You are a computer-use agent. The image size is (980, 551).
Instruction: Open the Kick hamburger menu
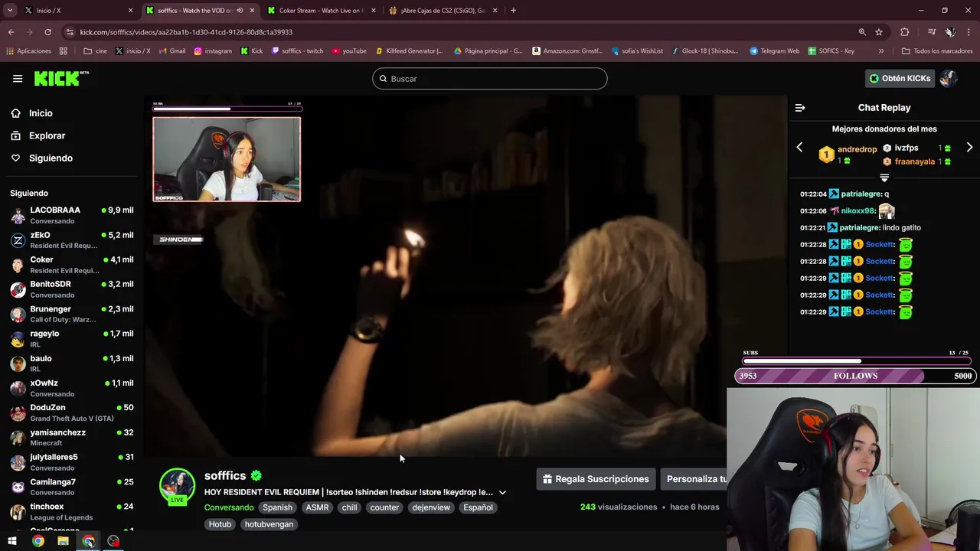click(x=18, y=78)
